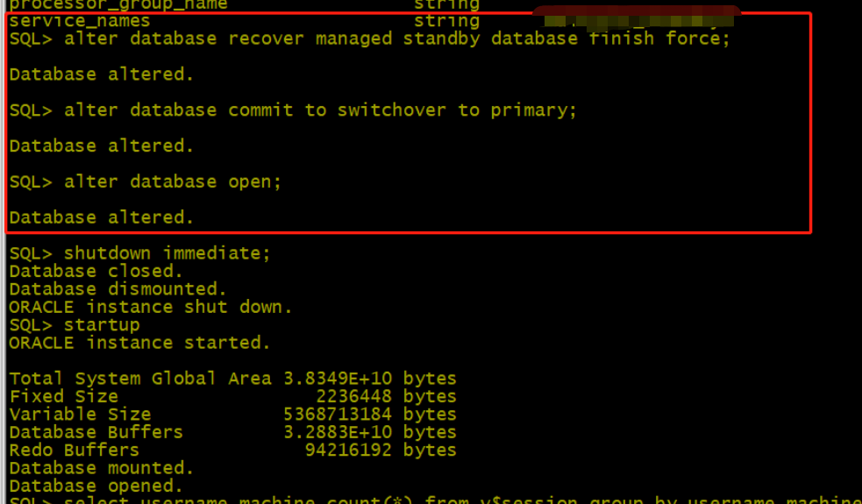Click the 'alter database recover managed standby' command line
The width and height of the screenshot is (862, 504).
coord(368,39)
